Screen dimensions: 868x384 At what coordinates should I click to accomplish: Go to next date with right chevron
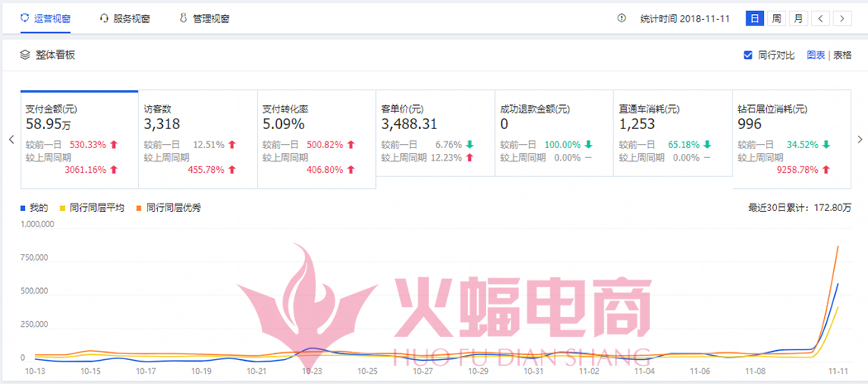tap(842, 18)
